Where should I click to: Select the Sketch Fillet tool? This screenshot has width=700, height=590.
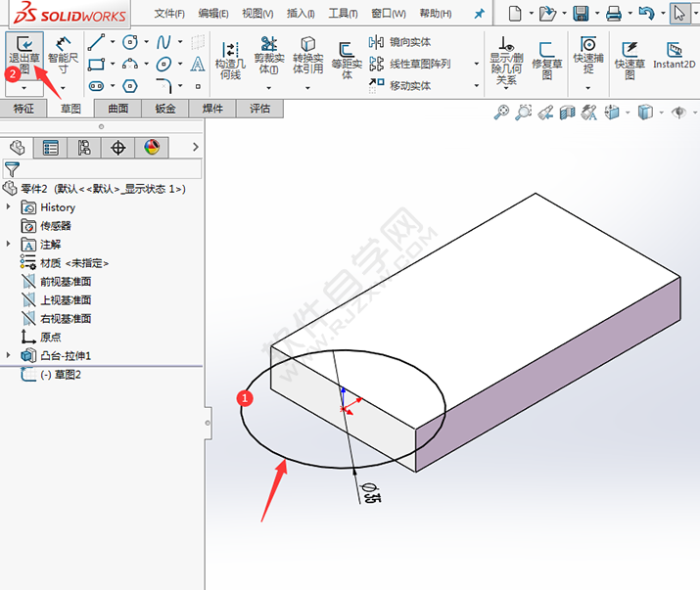click(x=163, y=86)
